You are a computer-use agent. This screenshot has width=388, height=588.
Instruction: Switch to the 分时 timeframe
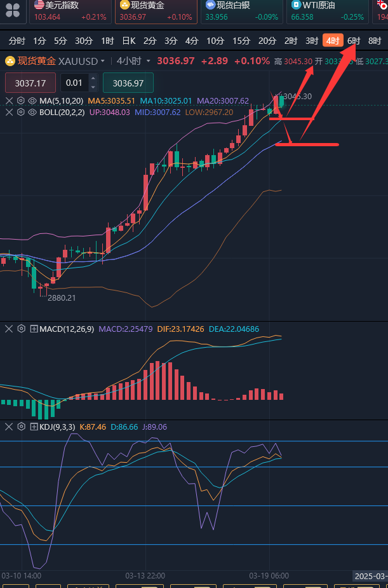click(17, 41)
